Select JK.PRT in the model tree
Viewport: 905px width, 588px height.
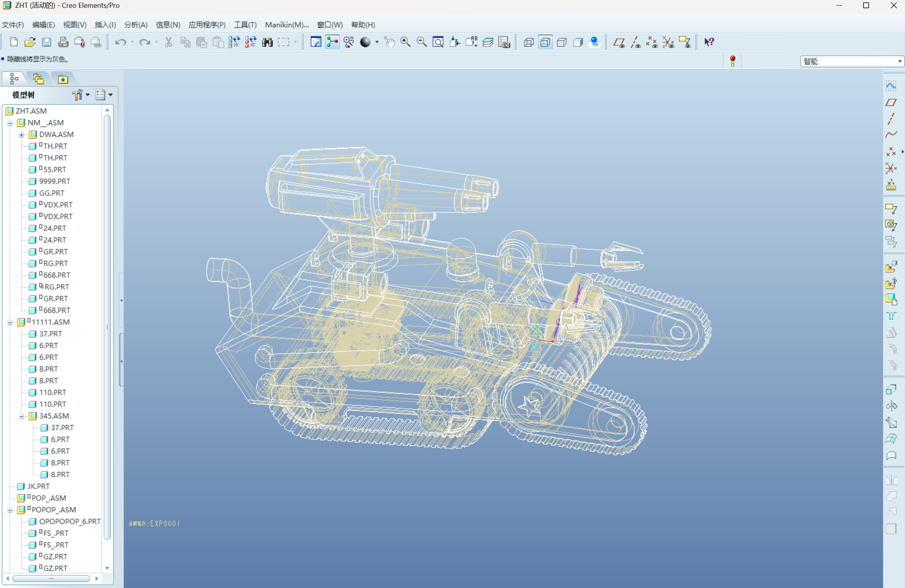coord(38,486)
